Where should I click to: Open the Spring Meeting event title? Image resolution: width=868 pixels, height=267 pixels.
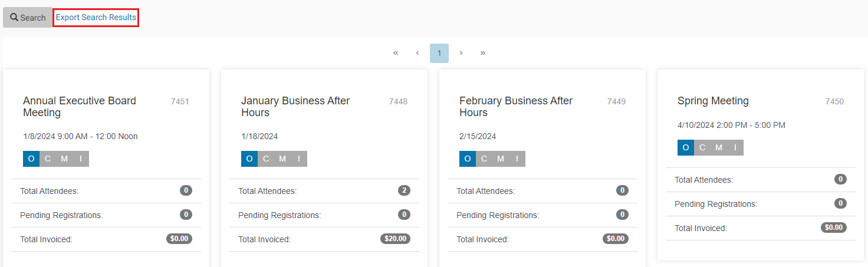coord(713,101)
